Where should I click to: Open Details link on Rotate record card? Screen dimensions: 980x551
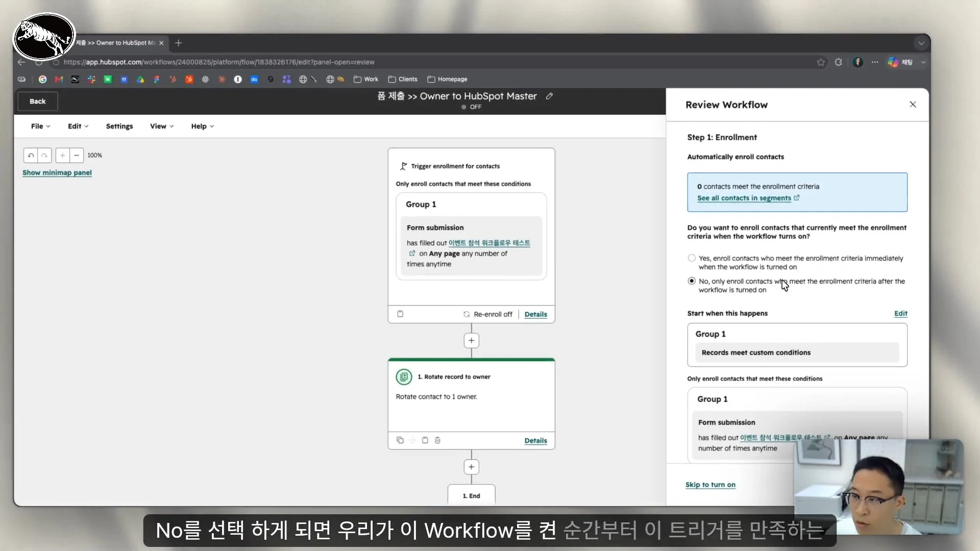click(x=535, y=441)
